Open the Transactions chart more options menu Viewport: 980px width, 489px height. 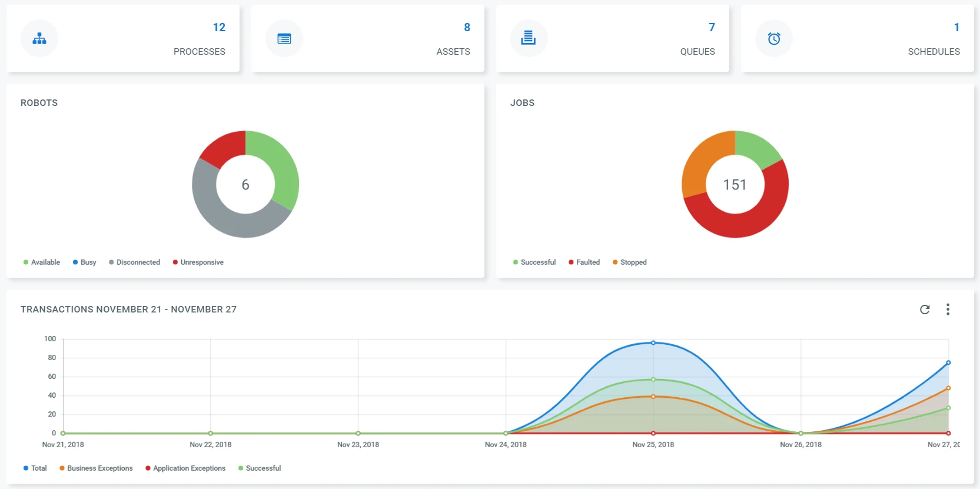tap(948, 310)
